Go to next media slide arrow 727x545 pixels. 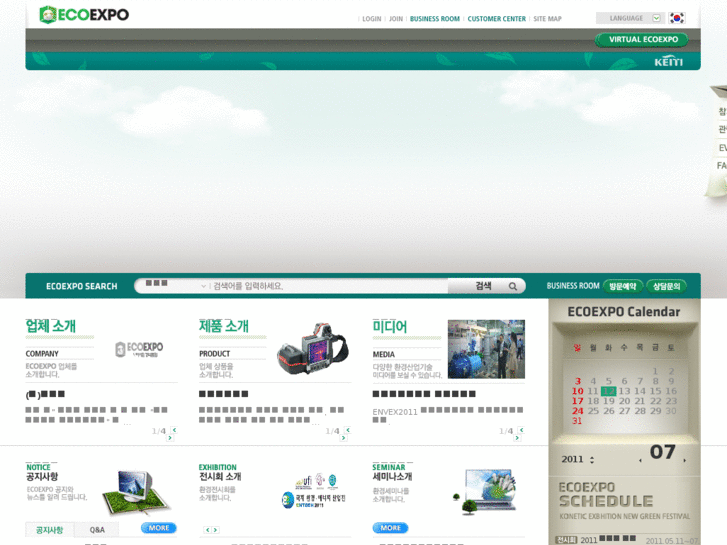point(517,437)
